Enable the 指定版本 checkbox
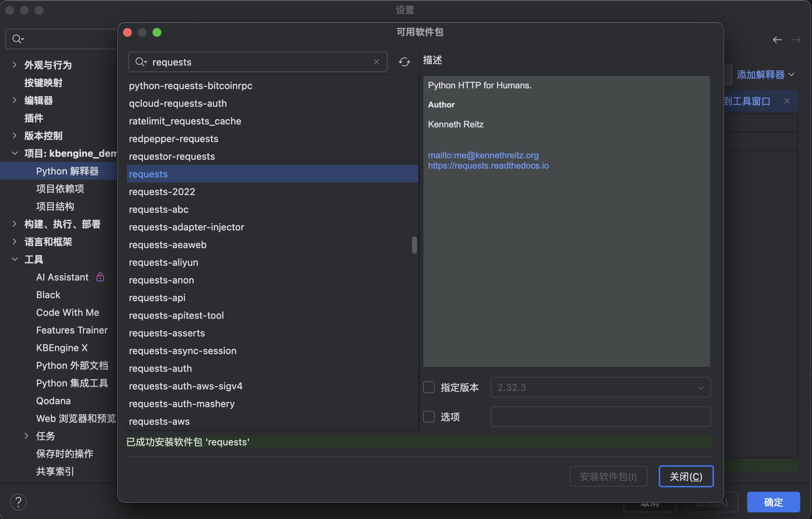This screenshot has width=812, height=519. point(429,387)
